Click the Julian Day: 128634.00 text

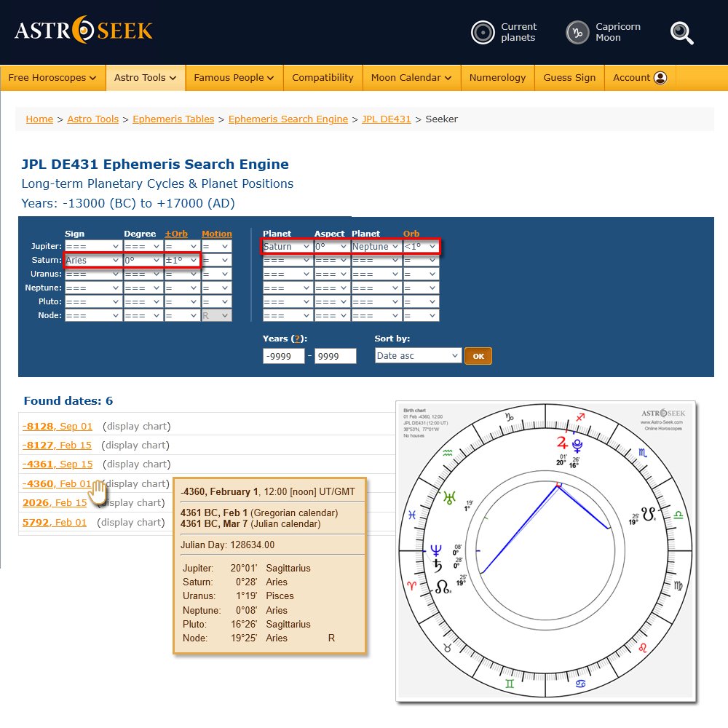(227, 545)
